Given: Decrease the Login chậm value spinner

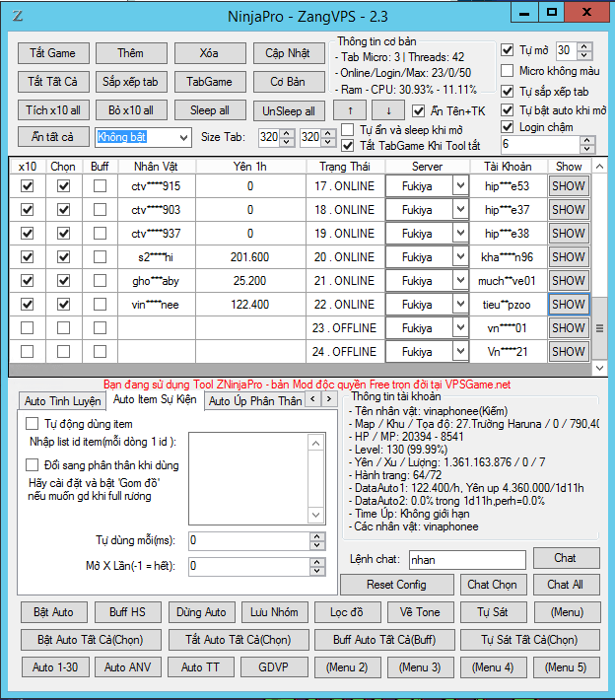Looking at the screenshot, I should point(587,148).
